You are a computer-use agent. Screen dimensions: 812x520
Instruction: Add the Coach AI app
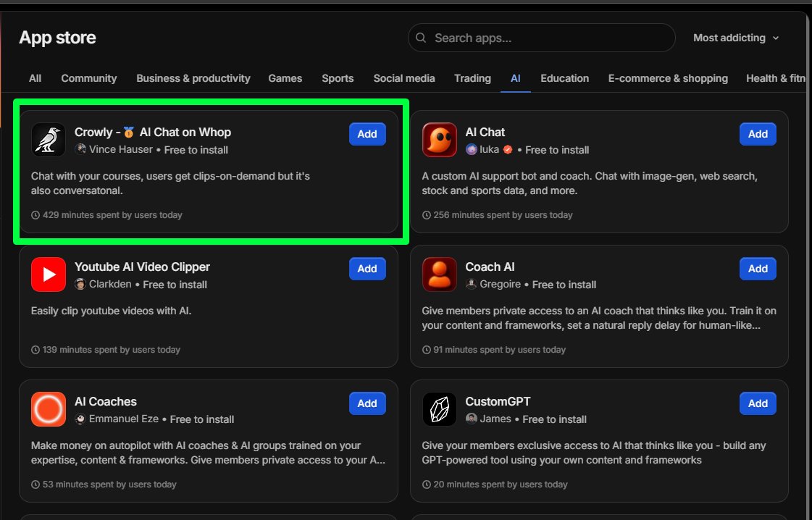point(758,268)
